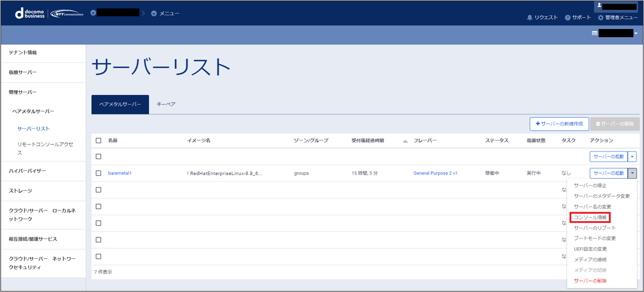Open サポート help icon in header
This screenshot has width=644, height=292.
tap(568, 18)
